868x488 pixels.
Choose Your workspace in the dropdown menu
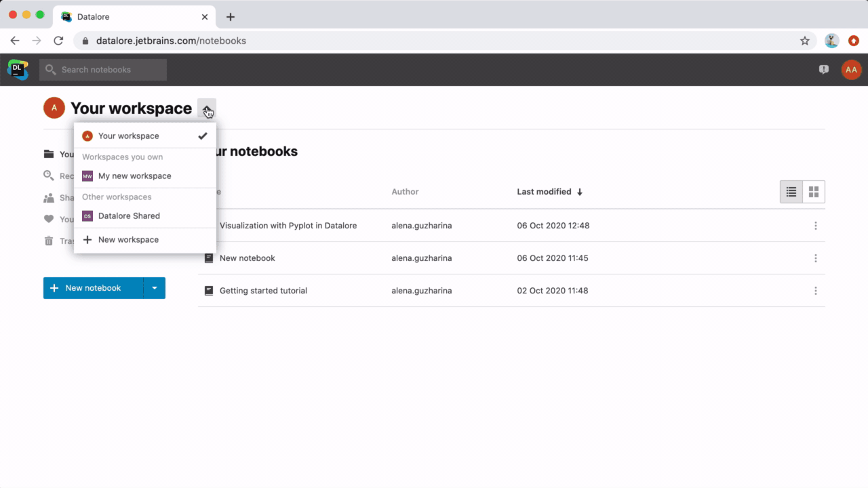click(x=145, y=136)
